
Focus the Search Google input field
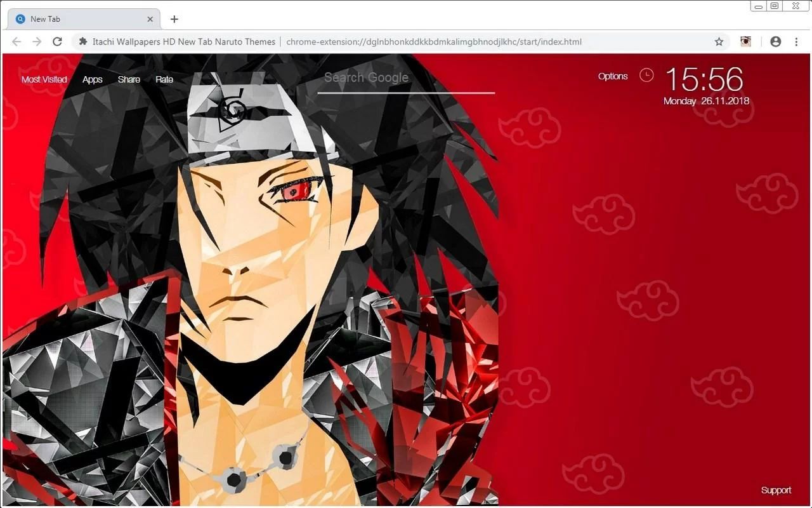tap(406, 79)
